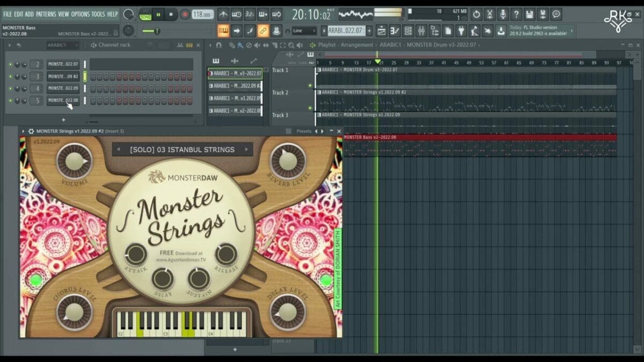This screenshot has height=362, width=644.
Task: Show the channel rack toolbar icon
Action: pyautogui.click(x=408, y=31)
